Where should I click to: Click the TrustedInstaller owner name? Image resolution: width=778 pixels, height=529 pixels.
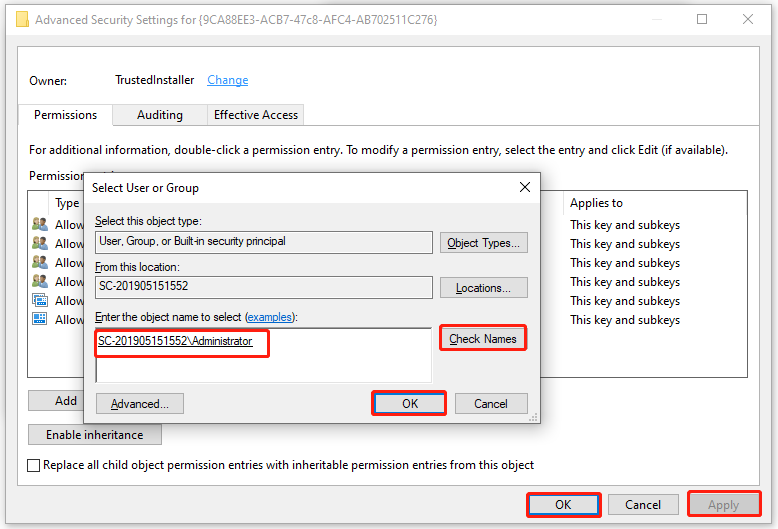[155, 80]
